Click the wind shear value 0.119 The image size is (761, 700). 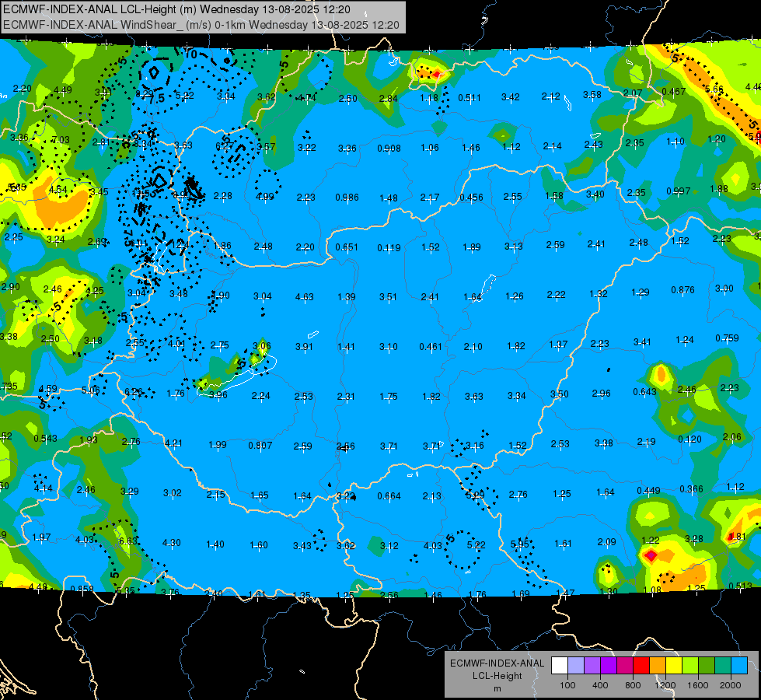389,248
